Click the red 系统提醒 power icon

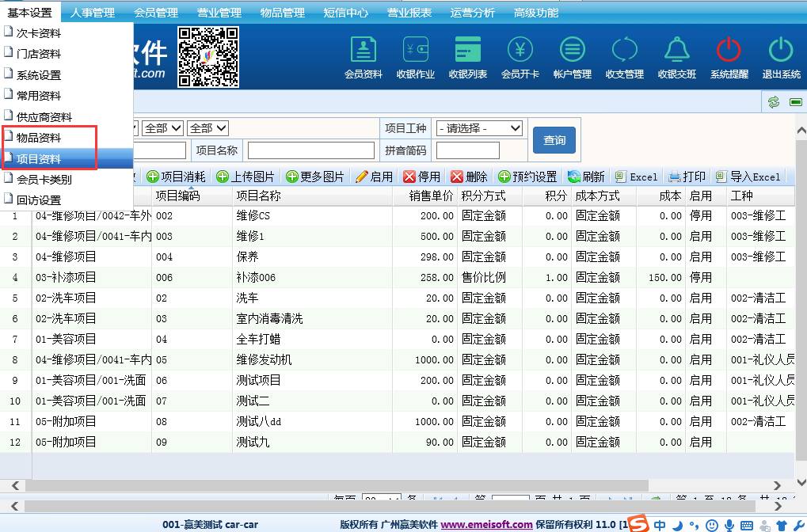pos(729,58)
